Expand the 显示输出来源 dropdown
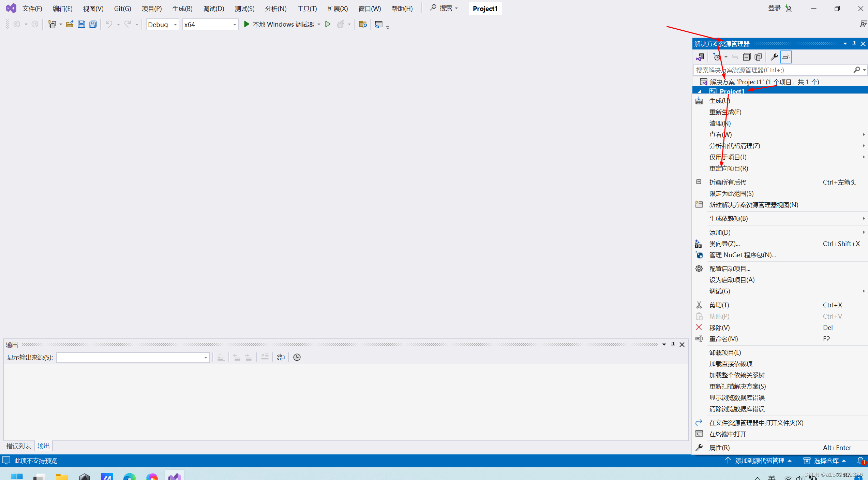Viewport: 868px width, 480px height. (x=206, y=357)
